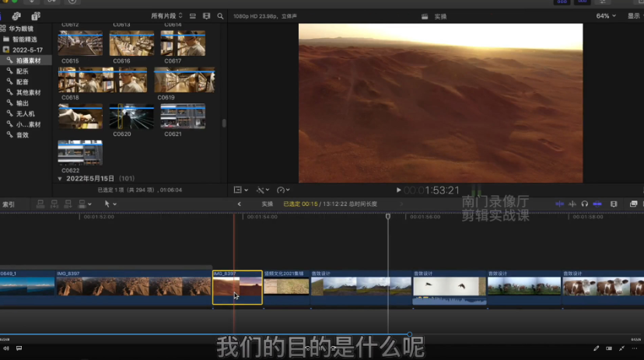The width and height of the screenshot is (644, 360).
Task: Open the 64% viewer zoom dropdown
Action: tap(606, 16)
